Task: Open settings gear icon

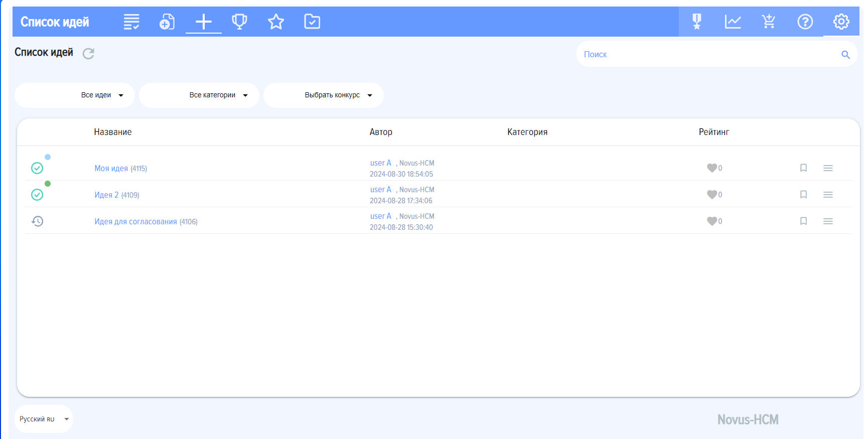Action: (x=841, y=22)
